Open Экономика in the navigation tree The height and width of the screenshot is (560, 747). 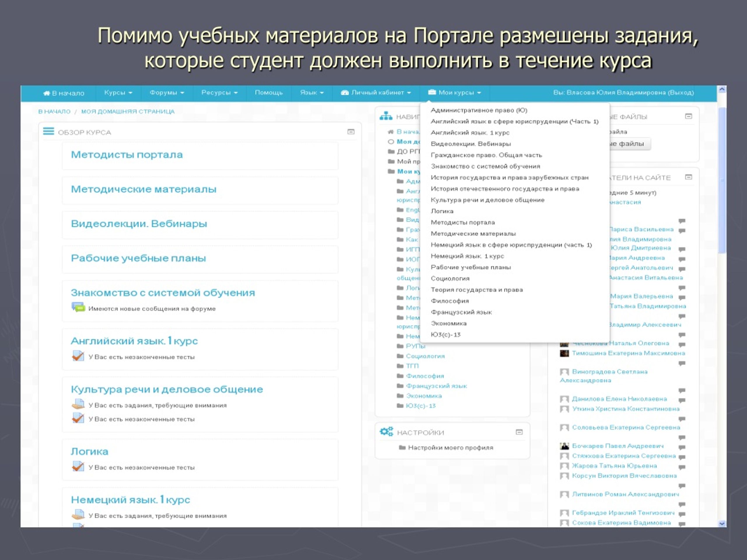tap(424, 395)
